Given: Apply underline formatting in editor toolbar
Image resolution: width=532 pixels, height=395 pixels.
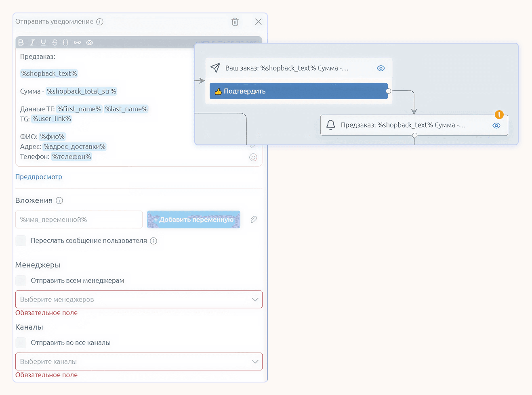Looking at the screenshot, I should point(43,42).
